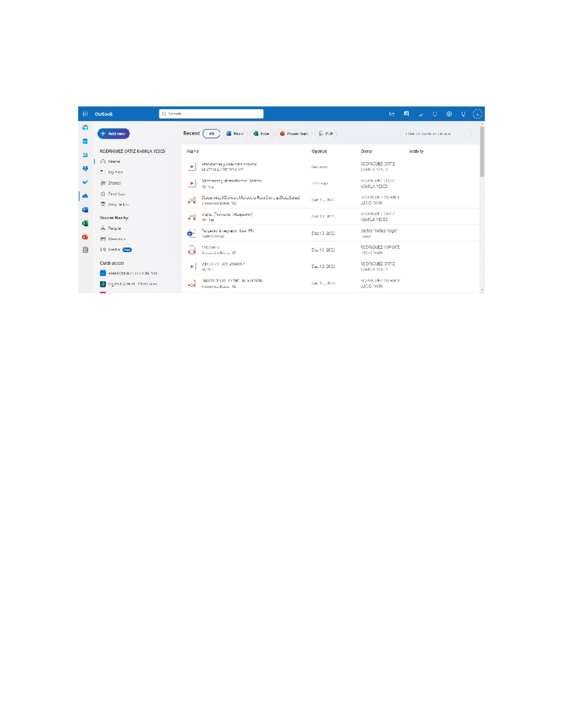Select the Excel icon in the app sidebar
Screen dimensions: 563x728
[85, 222]
